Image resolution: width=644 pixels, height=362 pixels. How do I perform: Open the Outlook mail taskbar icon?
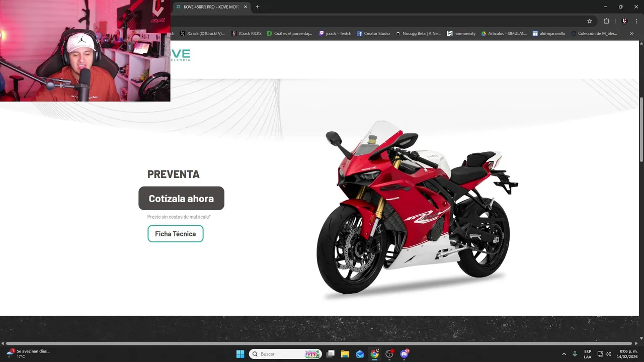(x=360, y=354)
